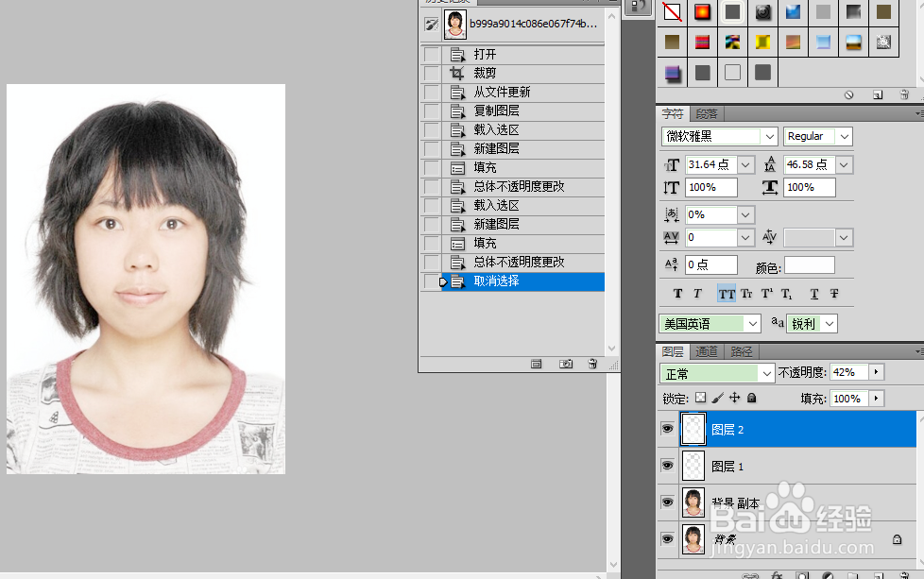
Task: Click the history snapshot portrait thumbnail
Action: pyautogui.click(x=455, y=25)
